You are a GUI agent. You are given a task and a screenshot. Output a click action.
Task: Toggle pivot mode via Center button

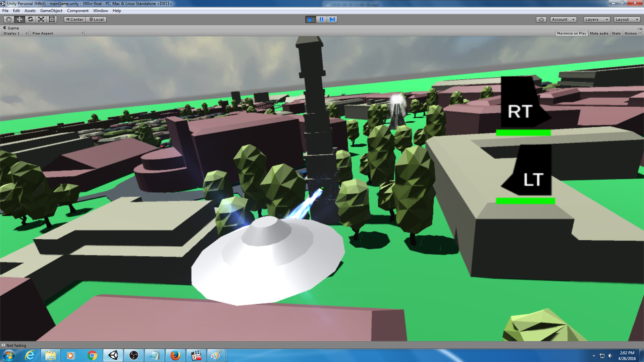pos(75,19)
